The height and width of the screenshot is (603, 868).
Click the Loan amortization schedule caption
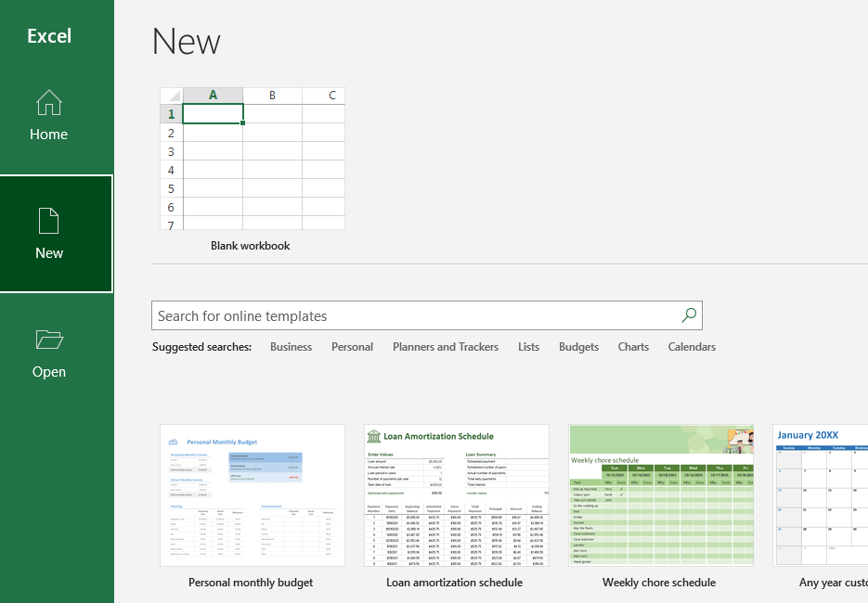pos(455,583)
